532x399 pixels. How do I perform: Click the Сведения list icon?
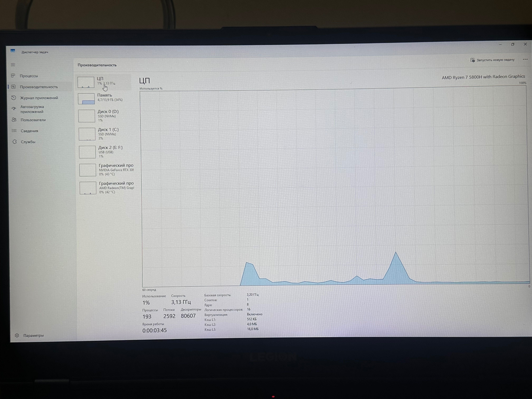14,131
